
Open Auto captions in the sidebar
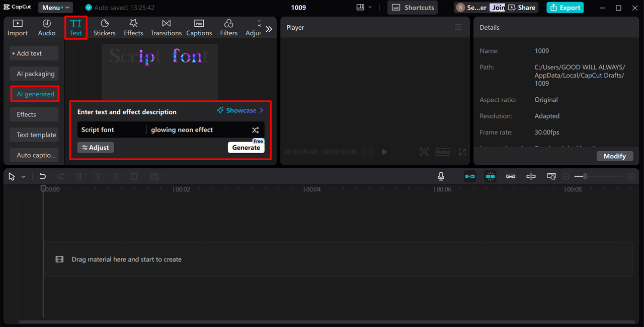point(34,155)
